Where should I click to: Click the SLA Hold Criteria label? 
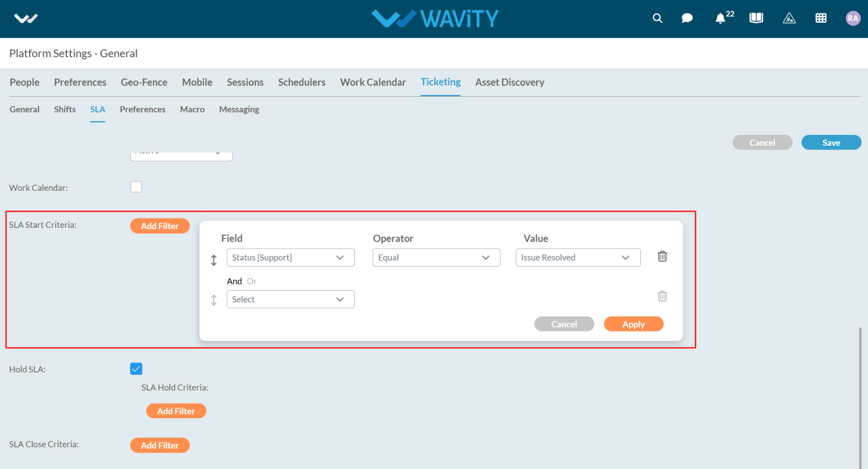[x=174, y=387]
